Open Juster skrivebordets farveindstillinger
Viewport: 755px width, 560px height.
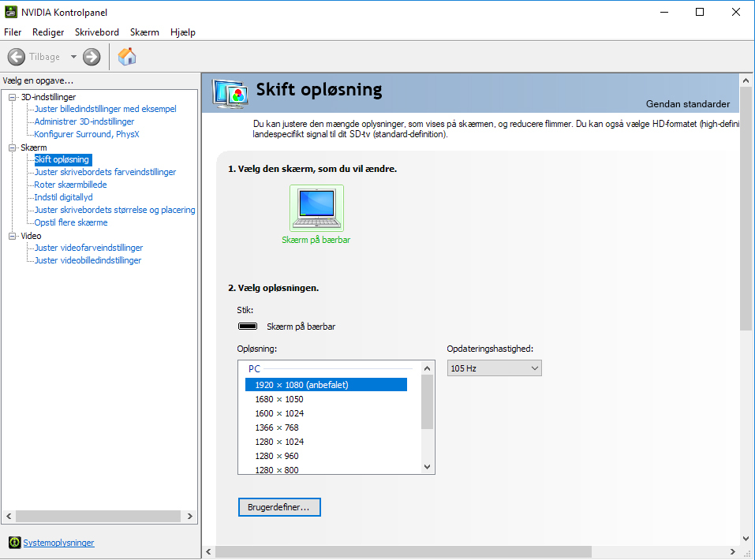coord(105,172)
